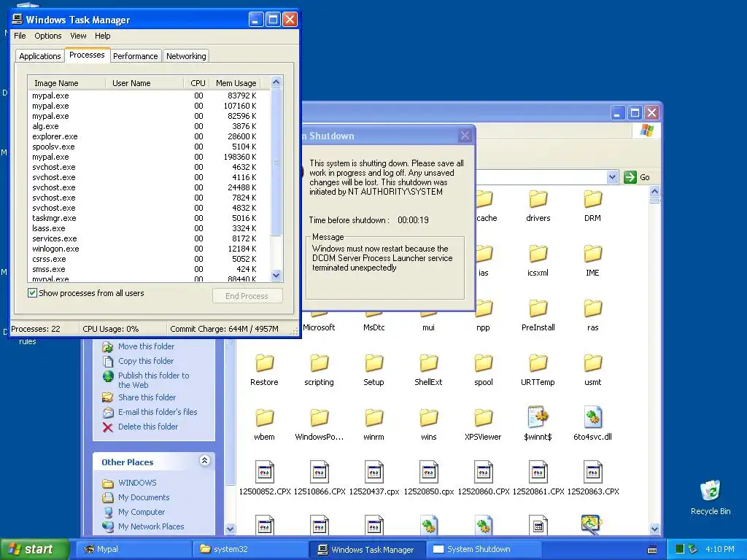The width and height of the screenshot is (747, 560).
Task: Sort processes by CPU column
Action: [197, 83]
